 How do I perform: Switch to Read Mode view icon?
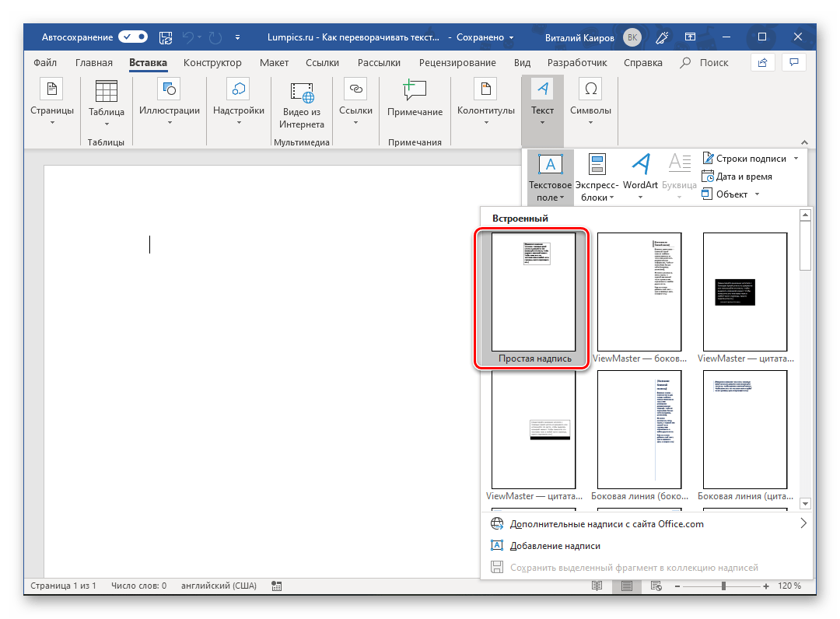[x=597, y=586]
